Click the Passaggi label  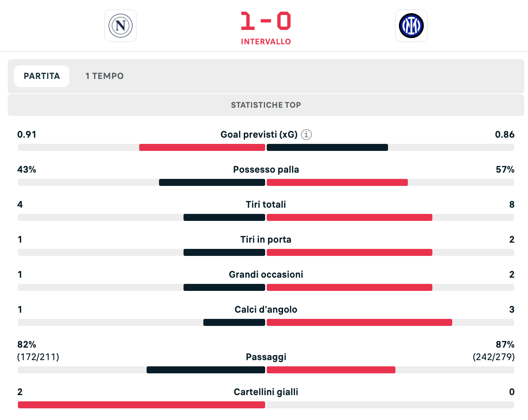pos(266,357)
